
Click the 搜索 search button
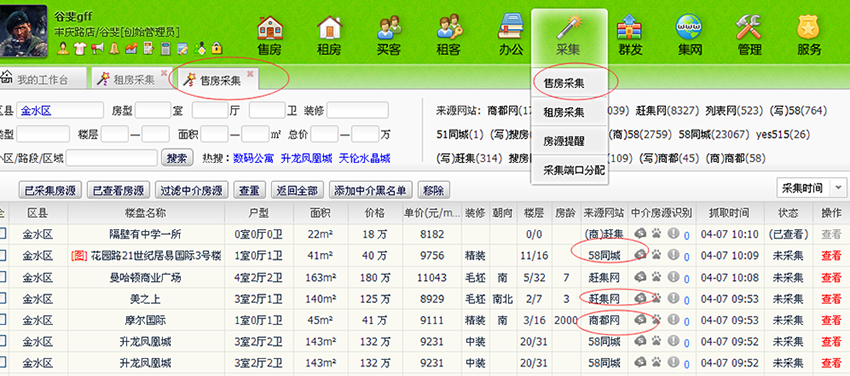point(177,158)
